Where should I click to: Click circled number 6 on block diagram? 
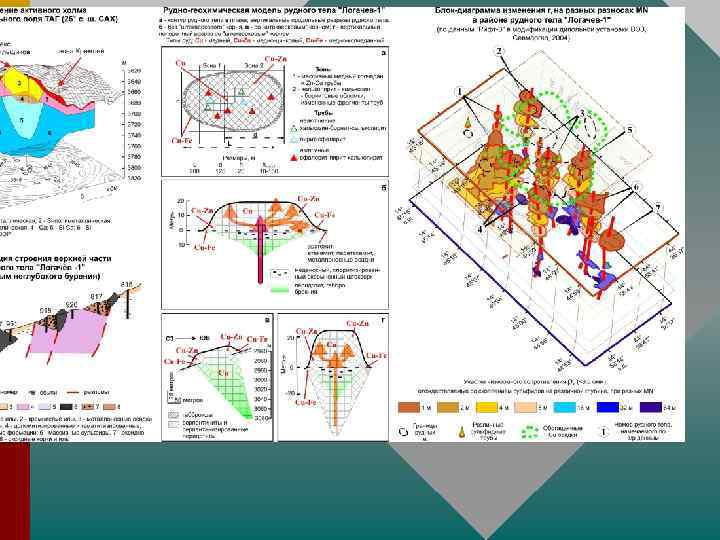pos(636,187)
